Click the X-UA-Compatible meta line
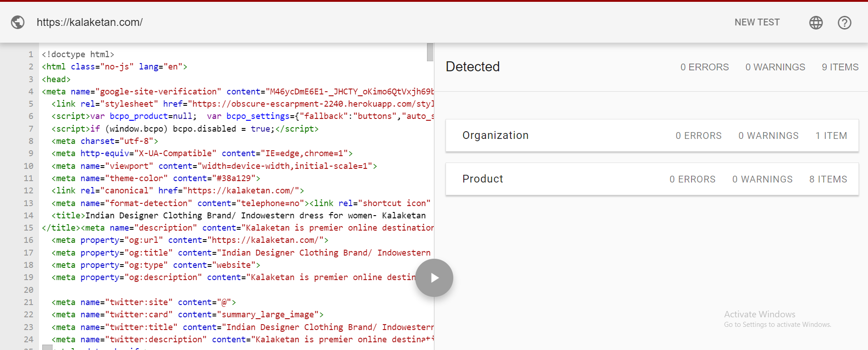Image resolution: width=868 pixels, height=350 pixels. (202, 153)
